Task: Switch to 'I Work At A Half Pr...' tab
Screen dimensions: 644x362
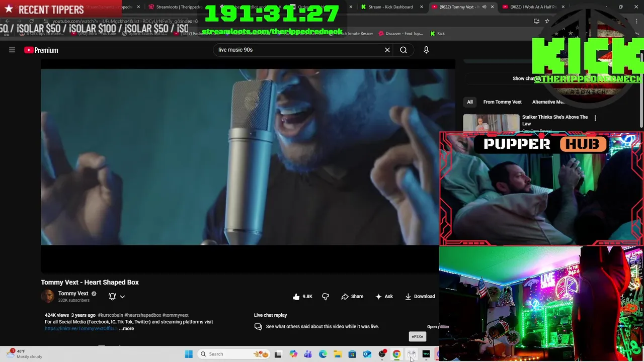Action: point(533,7)
